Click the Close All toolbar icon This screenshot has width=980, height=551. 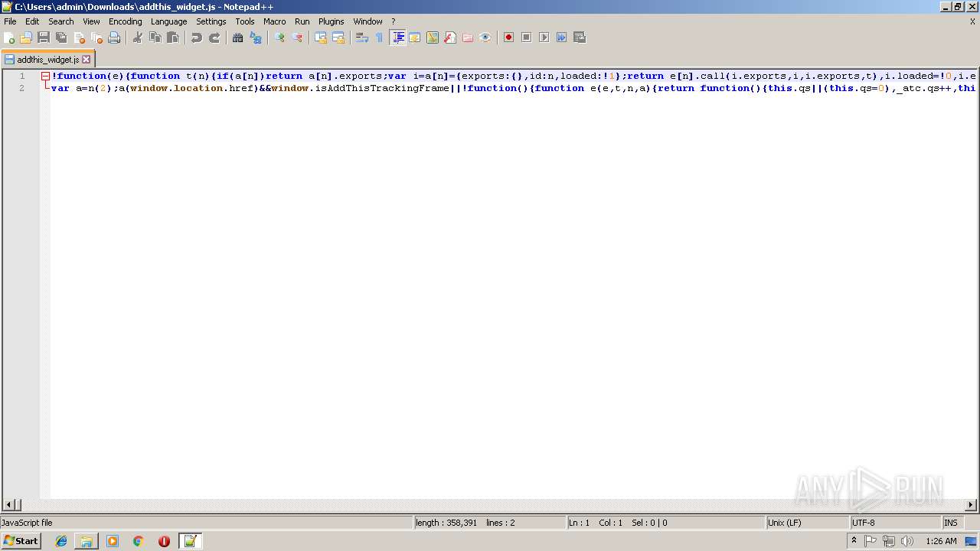(x=96, y=37)
